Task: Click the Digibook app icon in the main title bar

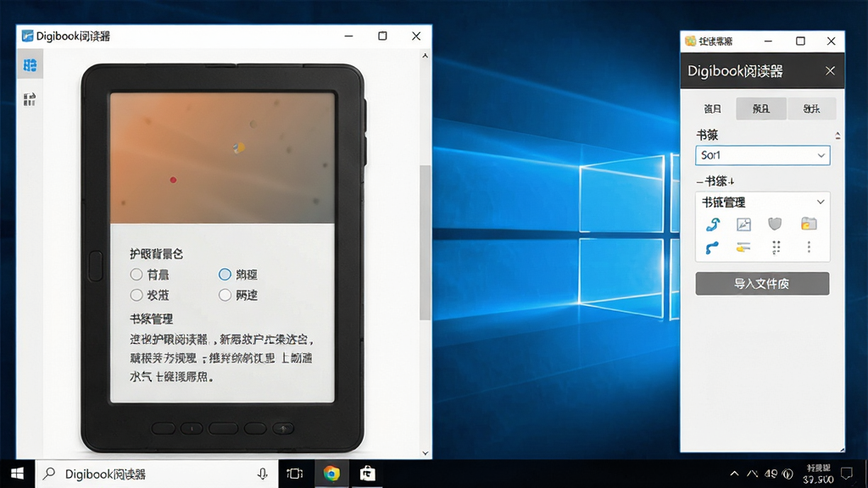Action: pyautogui.click(x=27, y=36)
